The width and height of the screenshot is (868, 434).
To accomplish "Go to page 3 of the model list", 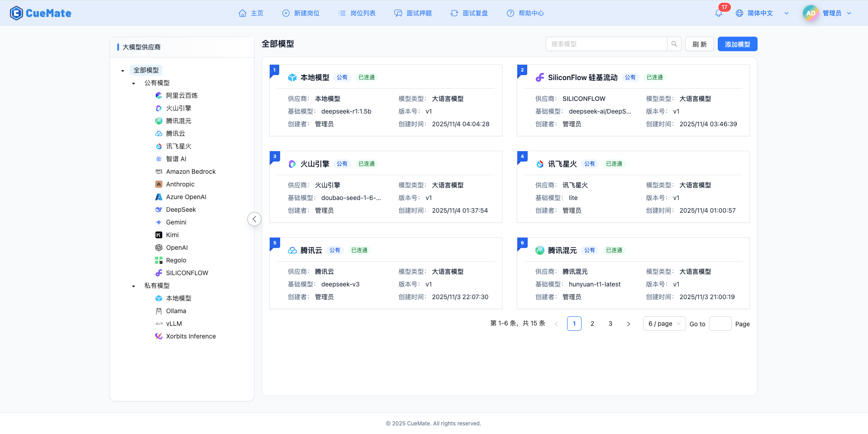I will 610,324.
